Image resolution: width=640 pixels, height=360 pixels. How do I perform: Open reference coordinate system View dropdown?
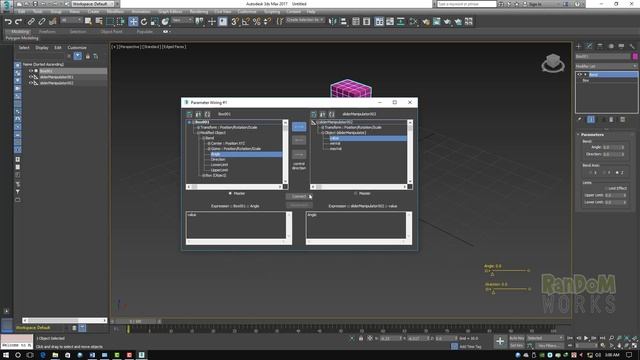point(182,20)
